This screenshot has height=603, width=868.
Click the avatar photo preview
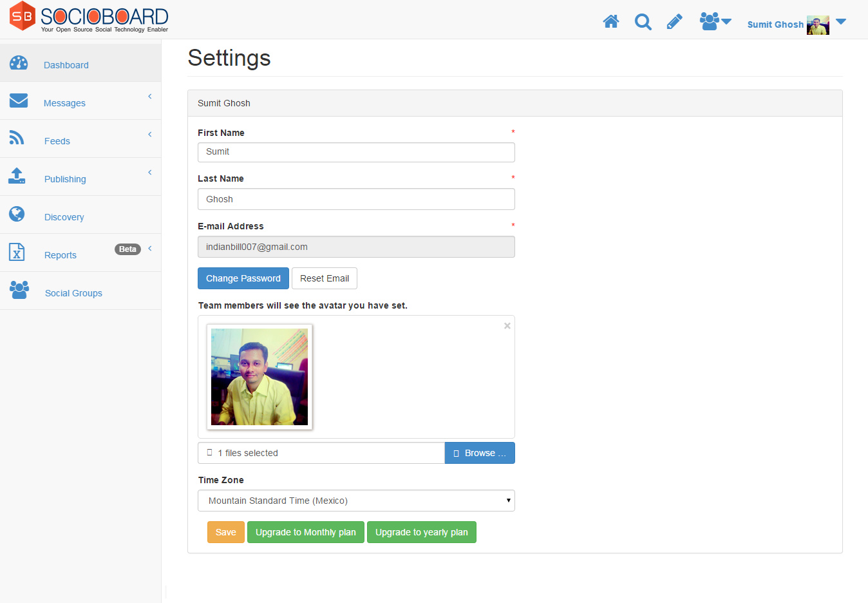(259, 377)
